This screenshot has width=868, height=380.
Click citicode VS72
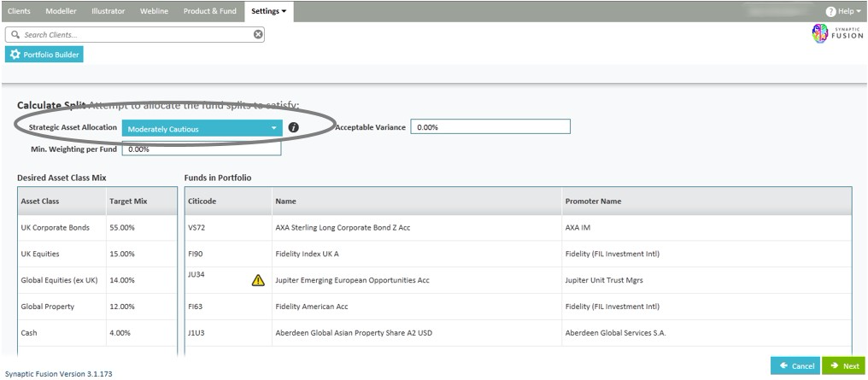tap(196, 227)
